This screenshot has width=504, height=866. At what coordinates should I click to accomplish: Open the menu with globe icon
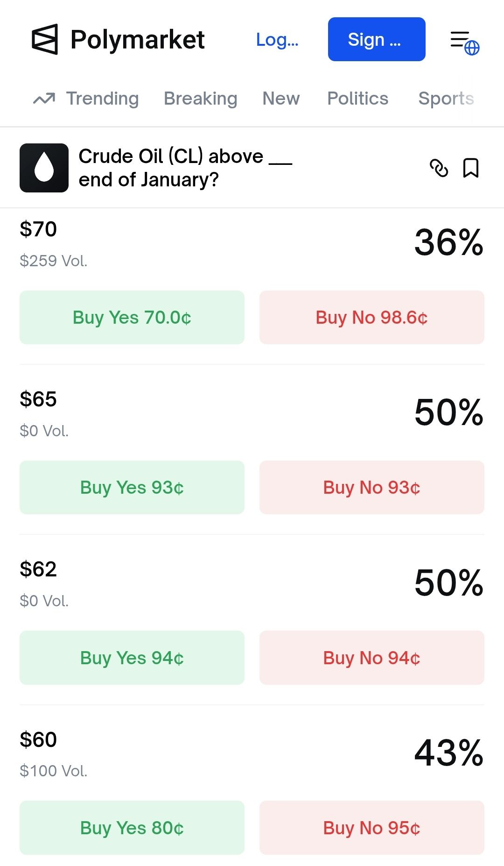464,42
